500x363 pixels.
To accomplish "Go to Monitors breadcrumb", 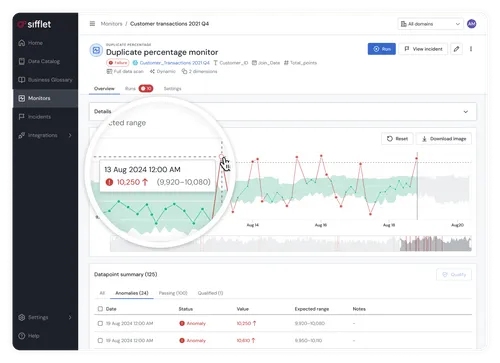I will coord(111,24).
